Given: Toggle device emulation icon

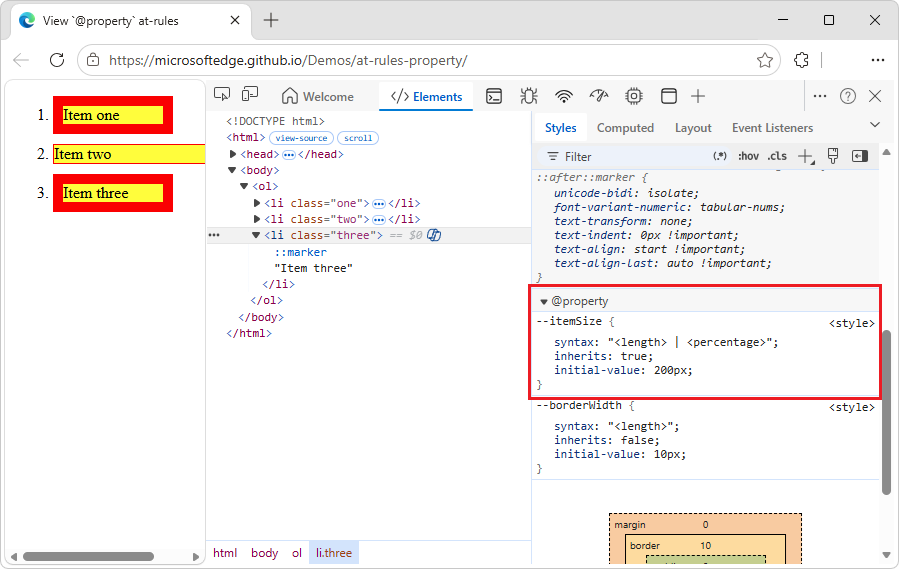Looking at the screenshot, I should (x=250, y=95).
